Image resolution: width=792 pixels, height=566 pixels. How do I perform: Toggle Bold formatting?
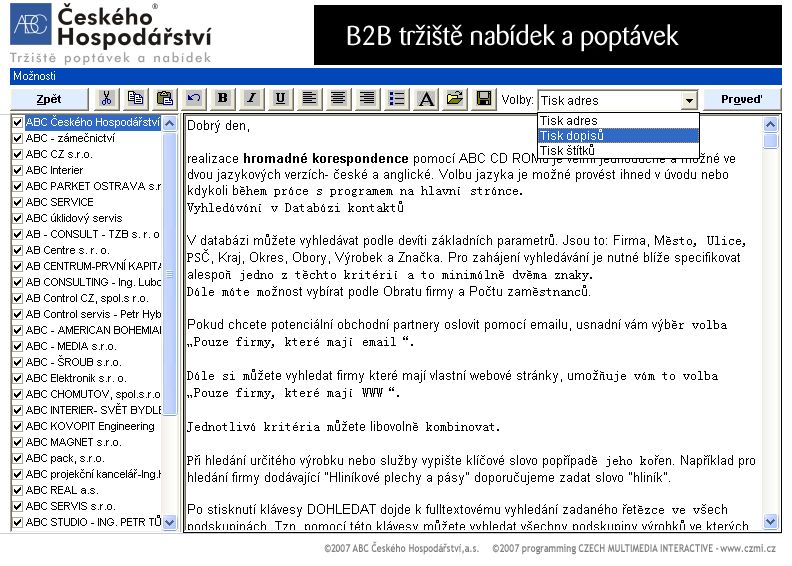(x=222, y=99)
